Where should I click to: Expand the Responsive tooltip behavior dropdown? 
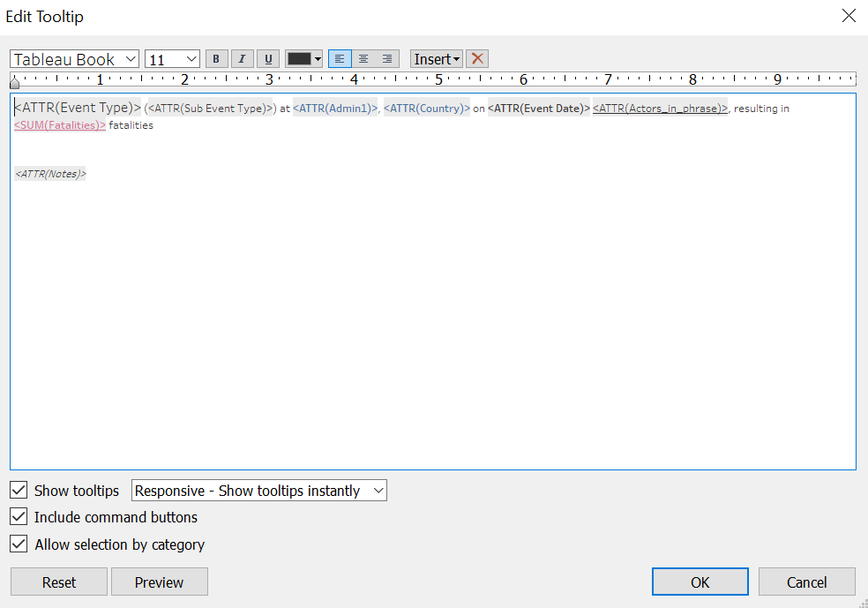coord(258,491)
